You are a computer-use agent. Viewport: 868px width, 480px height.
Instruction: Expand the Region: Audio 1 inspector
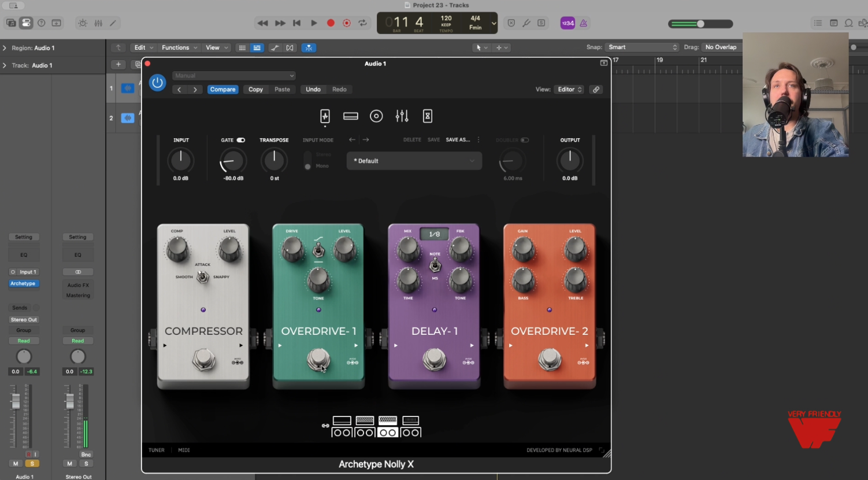click(x=5, y=48)
